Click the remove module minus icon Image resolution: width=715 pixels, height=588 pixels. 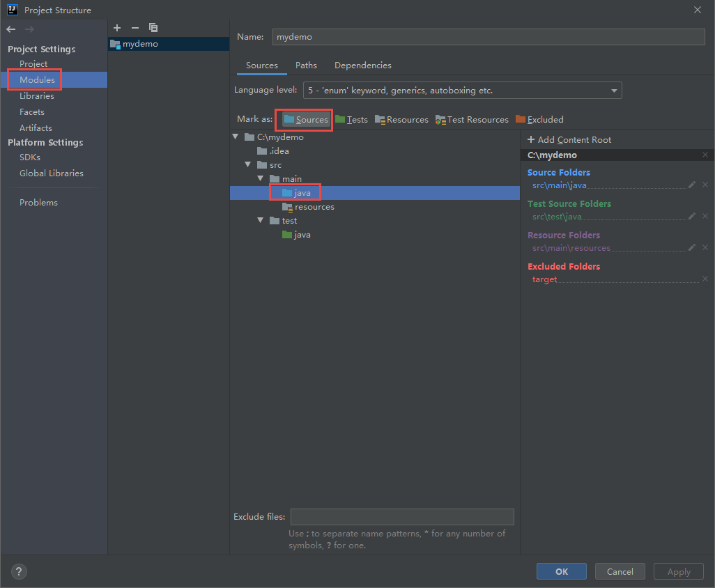(135, 28)
